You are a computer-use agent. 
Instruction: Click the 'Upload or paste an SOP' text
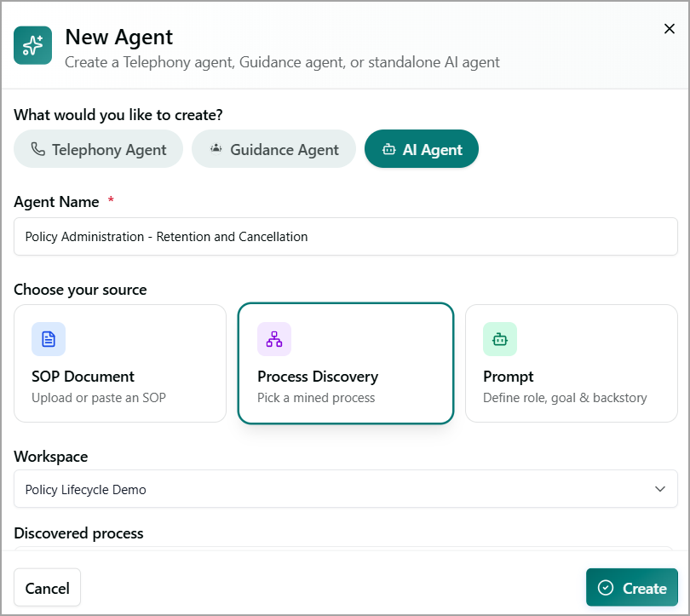click(x=99, y=398)
